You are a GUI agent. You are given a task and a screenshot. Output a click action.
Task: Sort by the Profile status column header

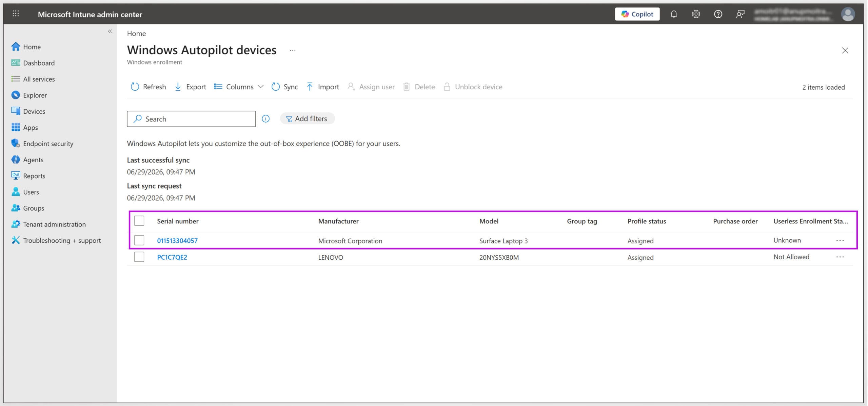pyautogui.click(x=647, y=221)
